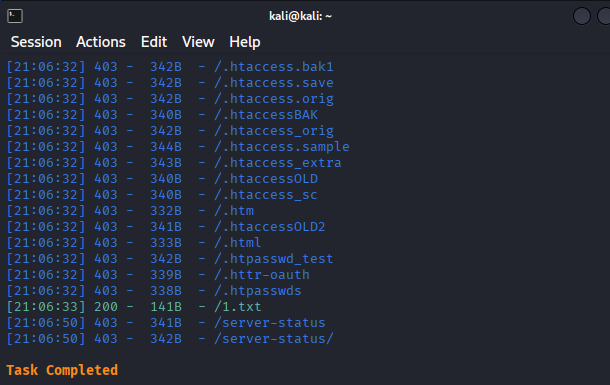Click the /.htaccessOLD path
The width and height of the screenshot is (610, 385).
(266, 178)
